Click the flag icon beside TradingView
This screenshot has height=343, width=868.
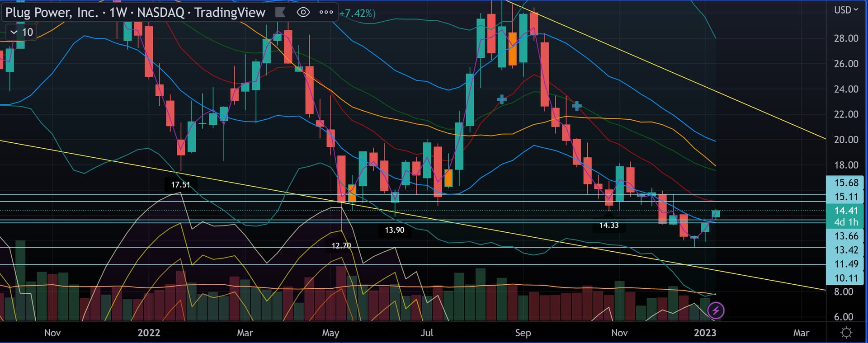(x=280, y=12)
